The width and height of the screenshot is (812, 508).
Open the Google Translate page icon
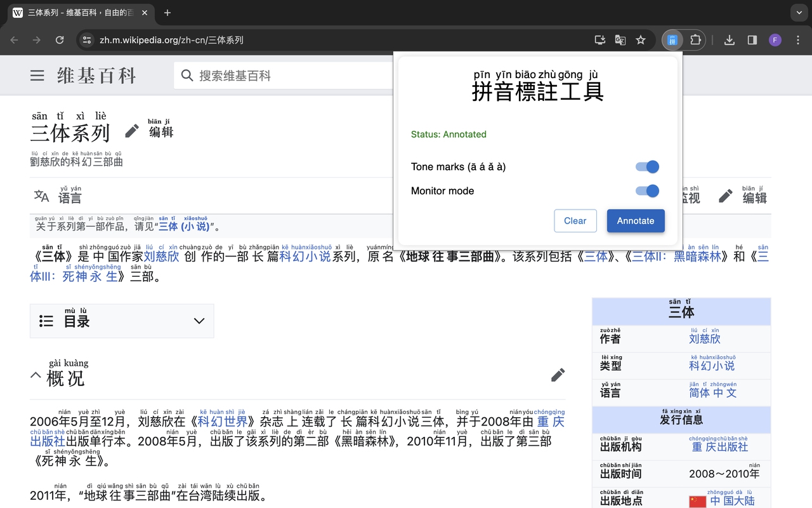pyautogui.click(x=620, y=39)
